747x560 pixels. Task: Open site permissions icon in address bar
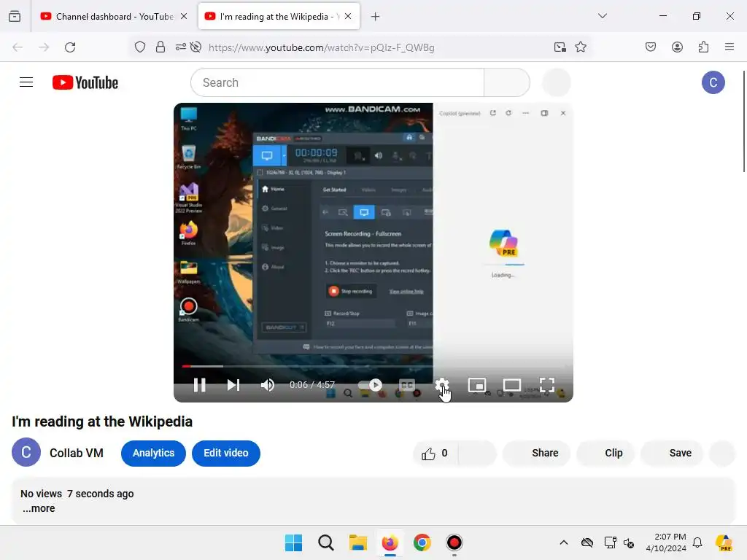tap(181, 47)
